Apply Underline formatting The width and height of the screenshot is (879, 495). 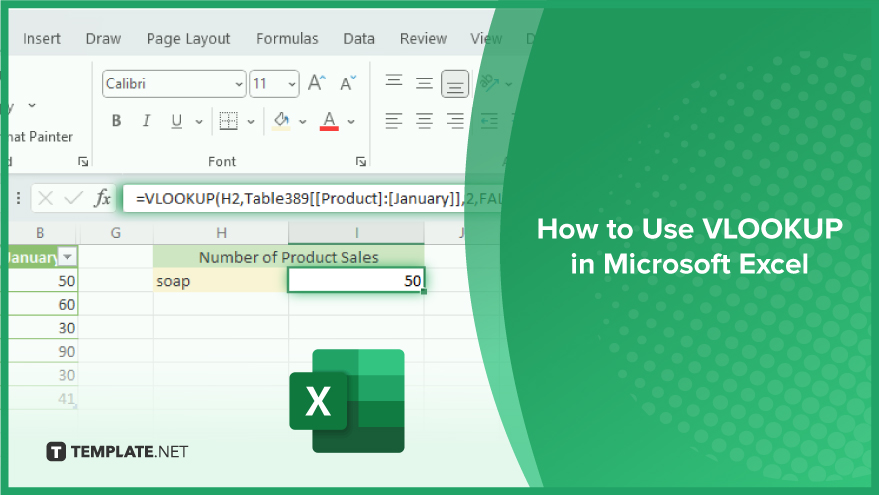(x=177, y=121)
